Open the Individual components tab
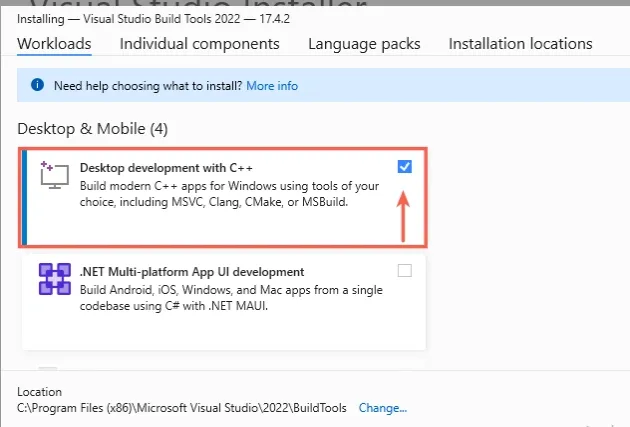The image size is (630, 427). point(199,44)
